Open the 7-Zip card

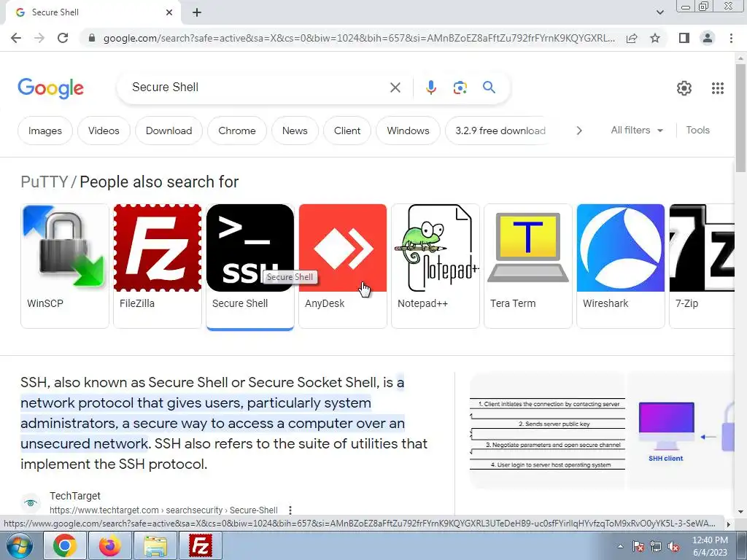click(702, 265)
